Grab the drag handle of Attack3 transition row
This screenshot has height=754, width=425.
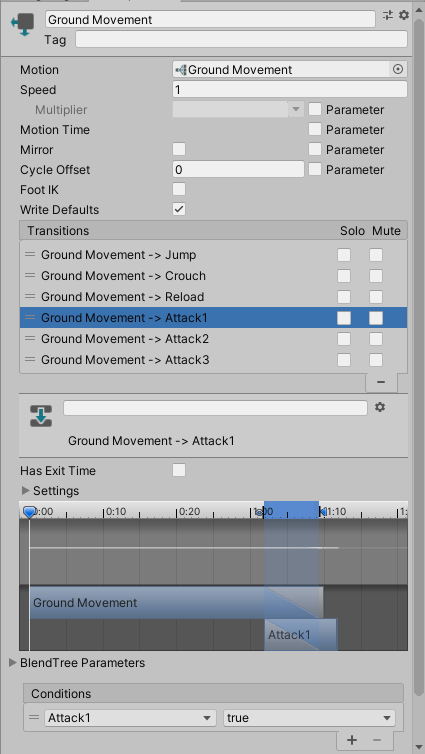[30, 360]
